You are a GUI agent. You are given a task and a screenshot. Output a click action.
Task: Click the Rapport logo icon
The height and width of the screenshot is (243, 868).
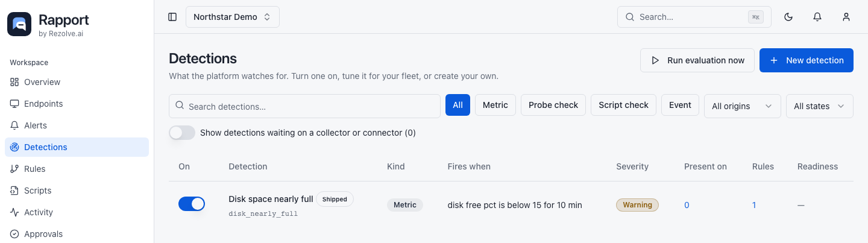[x=19, y=24]
